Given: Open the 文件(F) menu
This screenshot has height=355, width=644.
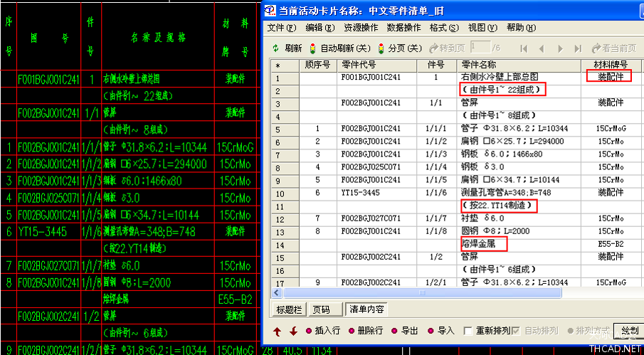Looking at the screenshot, I should (281, 28).
